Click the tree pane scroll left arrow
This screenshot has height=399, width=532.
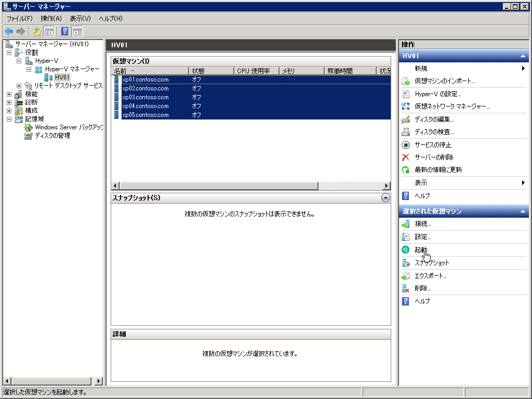click(x=7, y=381)
